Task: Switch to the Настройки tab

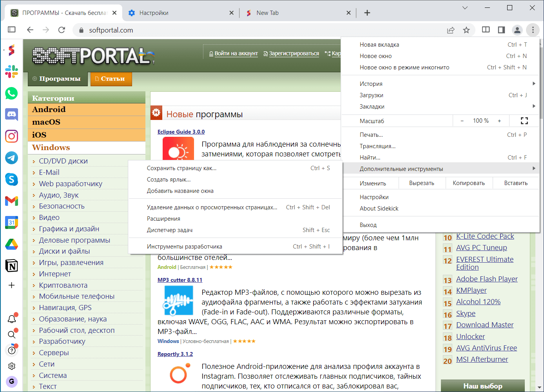Action: 180,13
